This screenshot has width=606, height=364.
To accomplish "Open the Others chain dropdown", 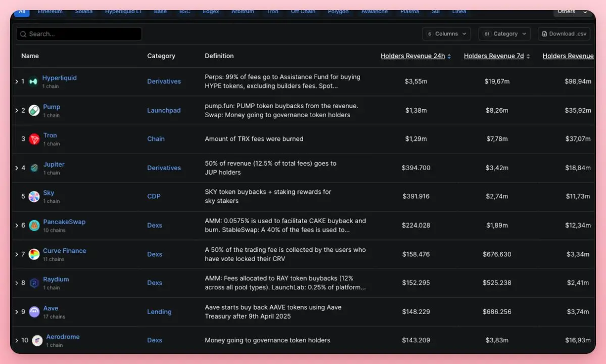I will coord(572,12).
